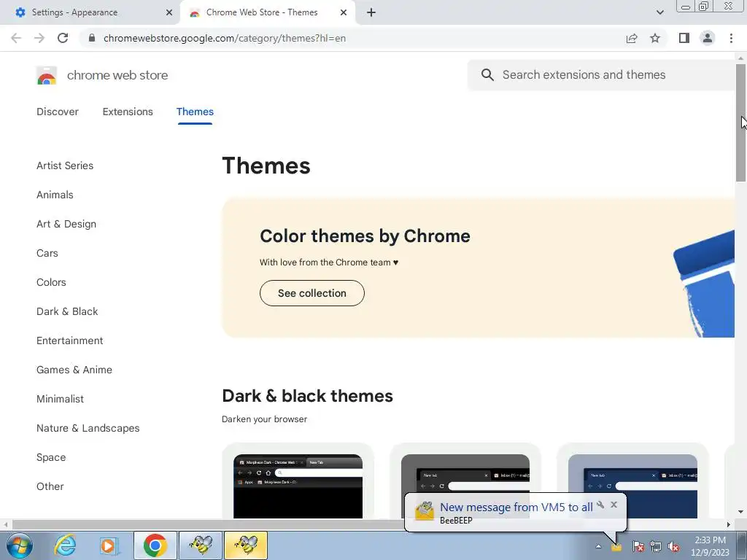Close the BeeBEEP notification balloon
Image resolution: width=747 pixels, height=560 pixels.
[614, 505]
